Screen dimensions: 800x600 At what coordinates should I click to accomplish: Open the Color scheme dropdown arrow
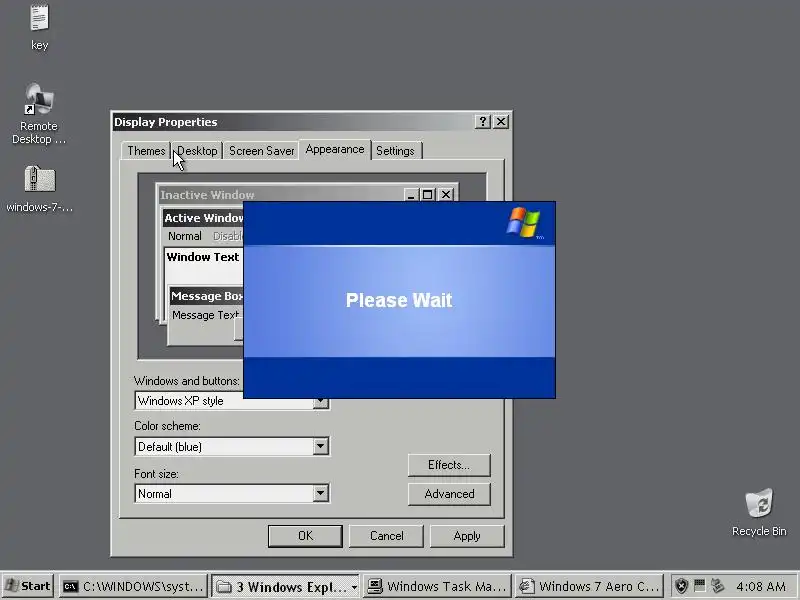(320, 446)
